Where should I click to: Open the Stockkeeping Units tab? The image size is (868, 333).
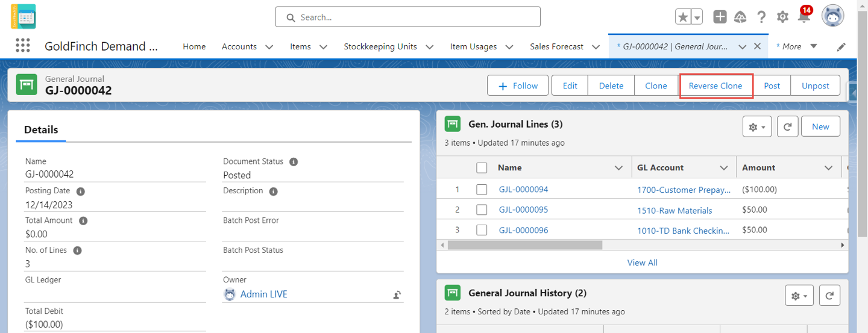click(380, 46)
